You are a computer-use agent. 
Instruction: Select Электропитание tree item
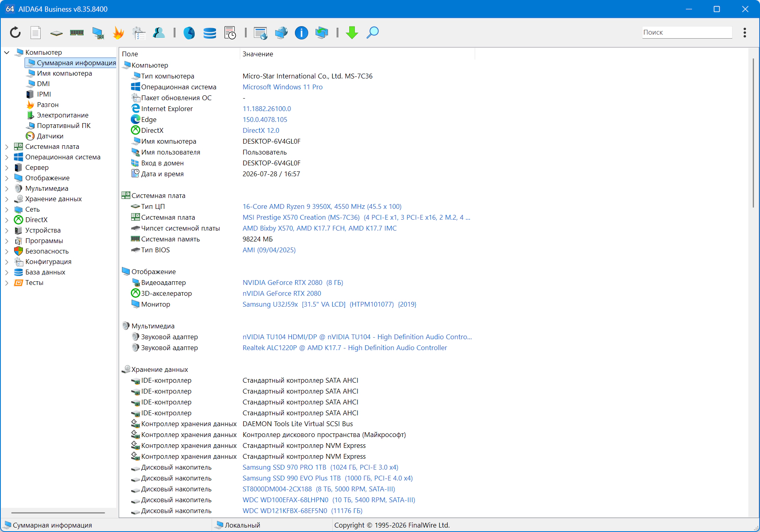tap(62, 115)
